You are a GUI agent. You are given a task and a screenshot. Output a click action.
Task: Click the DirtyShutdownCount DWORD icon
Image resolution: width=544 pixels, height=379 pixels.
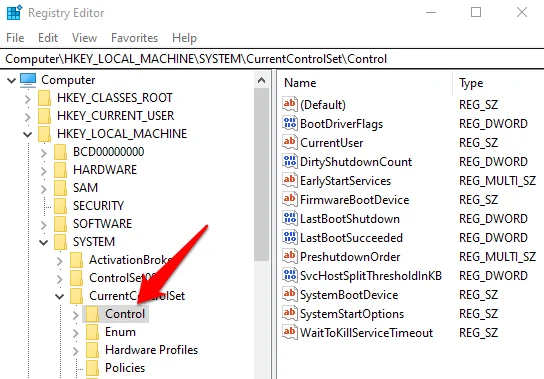tap(290, 161)
